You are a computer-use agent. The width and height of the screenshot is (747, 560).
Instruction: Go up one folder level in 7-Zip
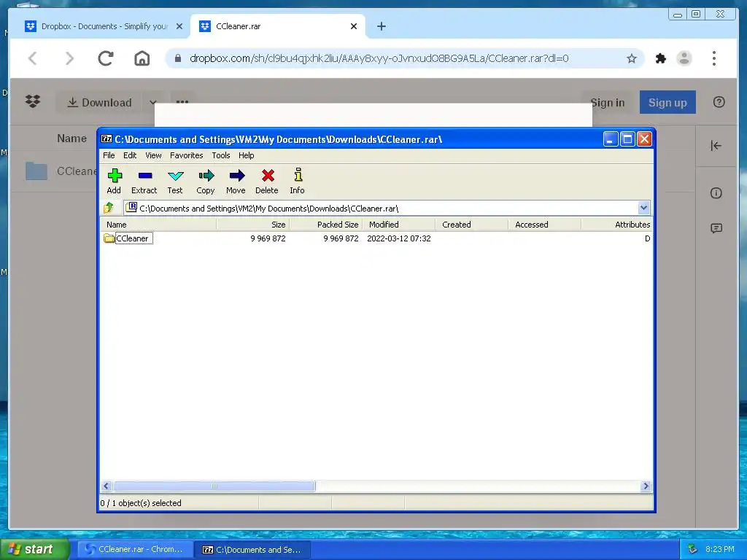(x=109, y=208)
